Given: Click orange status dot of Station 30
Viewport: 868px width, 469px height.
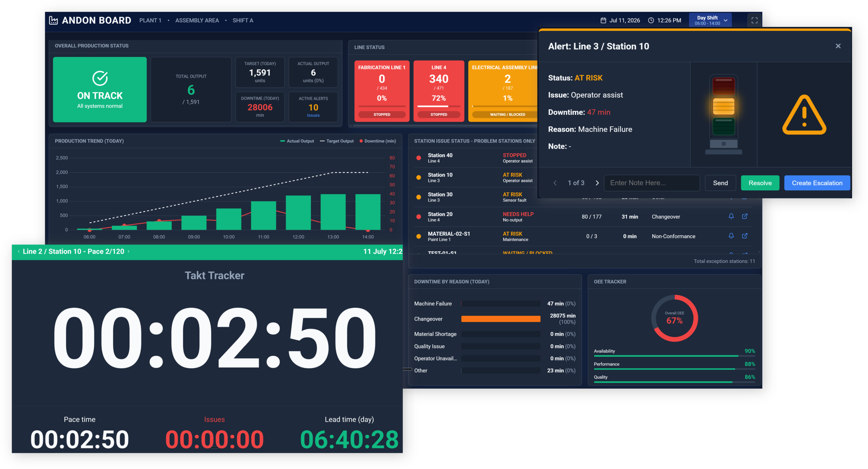Looking at the screenshot, I should pyautogui.click(x=418, y=197).
